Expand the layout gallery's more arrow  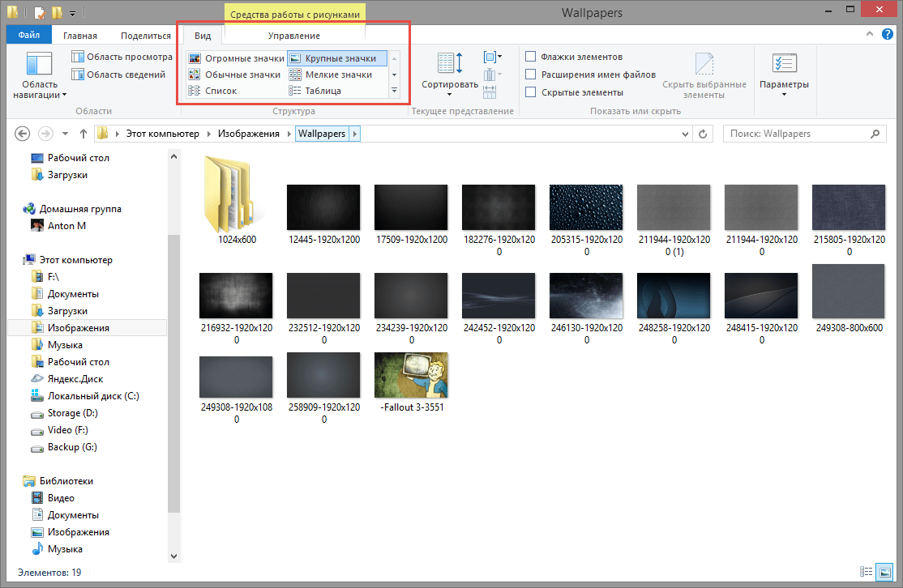pyautogui.click(x=395, y=91)
